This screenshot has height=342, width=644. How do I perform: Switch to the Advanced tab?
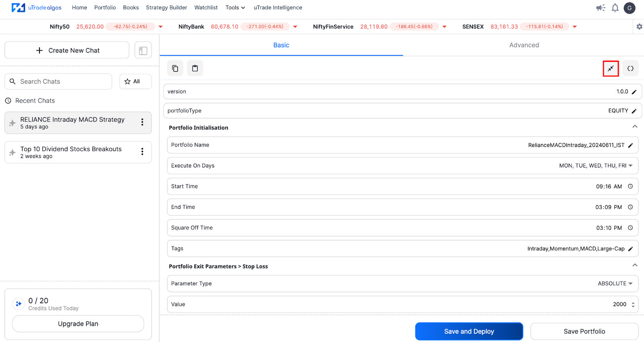[x=524, y=45]
